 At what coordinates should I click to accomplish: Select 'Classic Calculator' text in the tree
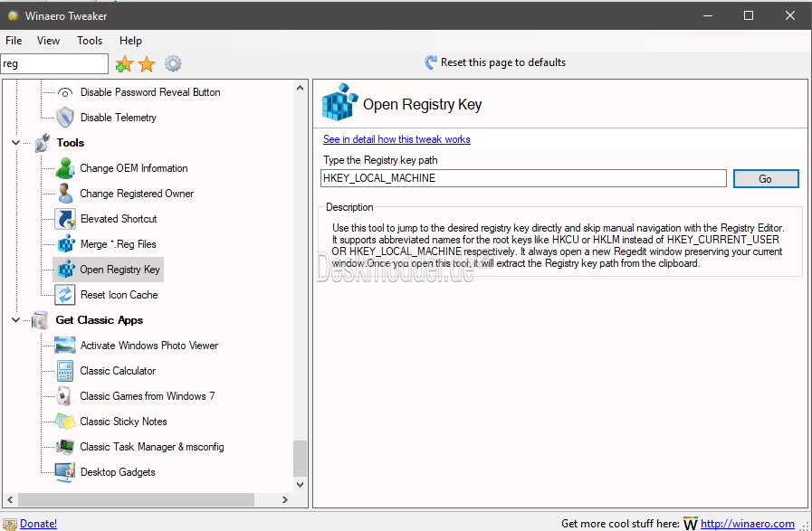click(x=118, y=371)
